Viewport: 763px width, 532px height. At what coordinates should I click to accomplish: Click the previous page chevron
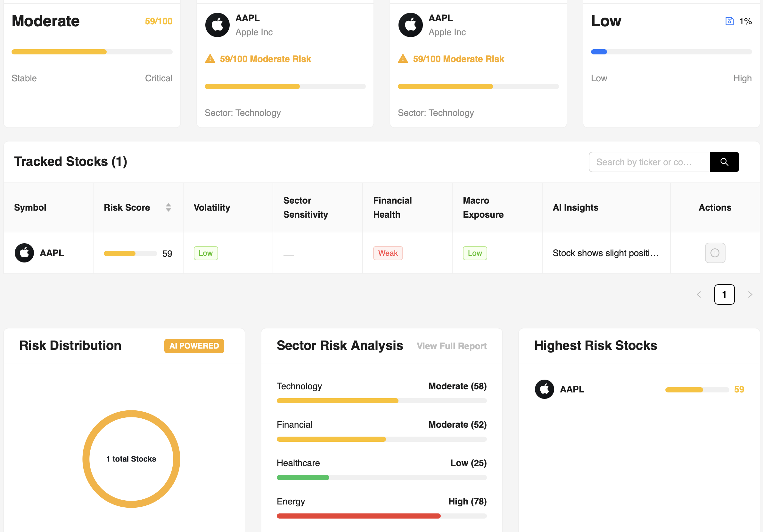699,294
